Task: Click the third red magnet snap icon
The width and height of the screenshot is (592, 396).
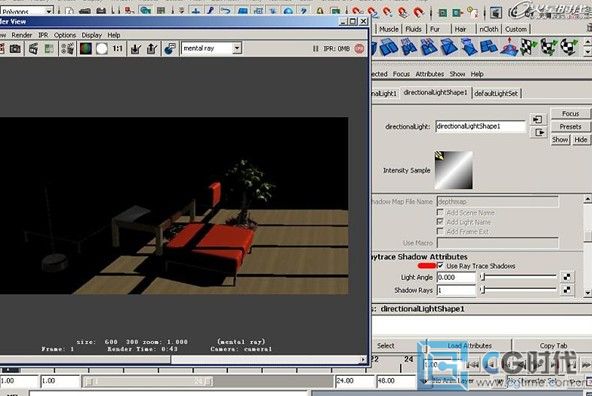Action: [x=387, y=12]
